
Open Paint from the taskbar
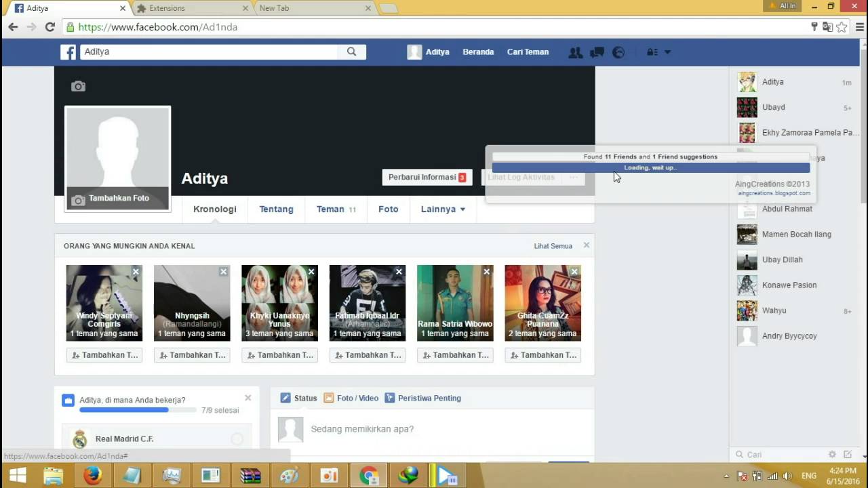click(290, 476)
